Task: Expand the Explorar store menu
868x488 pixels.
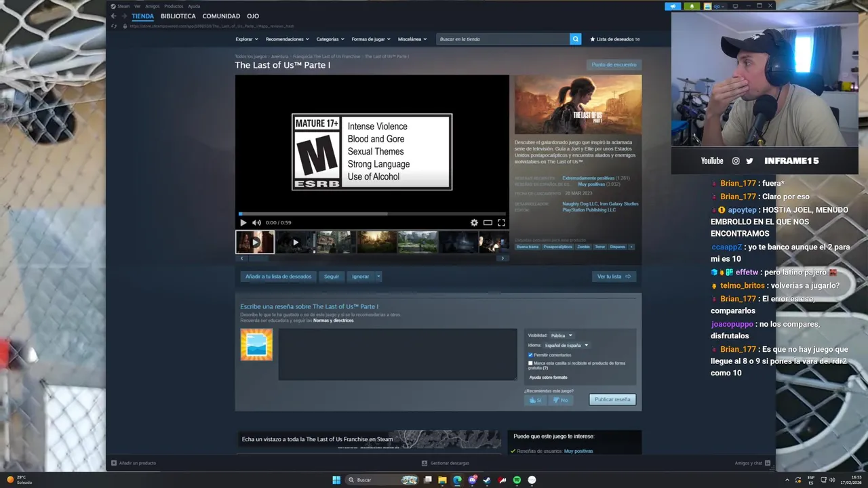Action: (245, 39)
